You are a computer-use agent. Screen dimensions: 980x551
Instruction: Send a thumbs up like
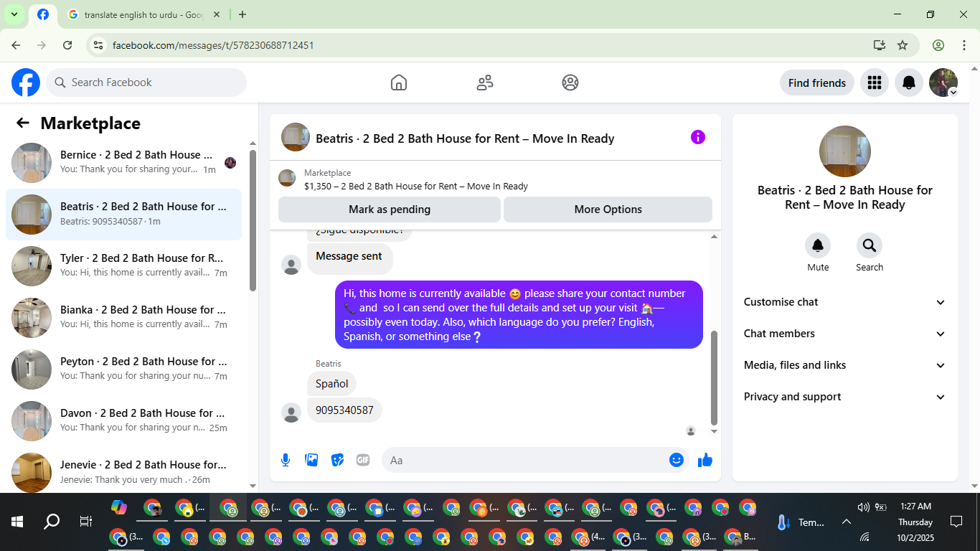point(705,460)
